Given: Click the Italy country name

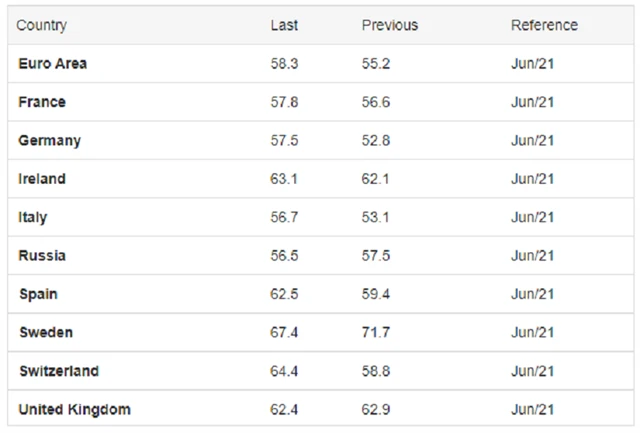Looking at the screenshot, I should [x=32, y=217].
